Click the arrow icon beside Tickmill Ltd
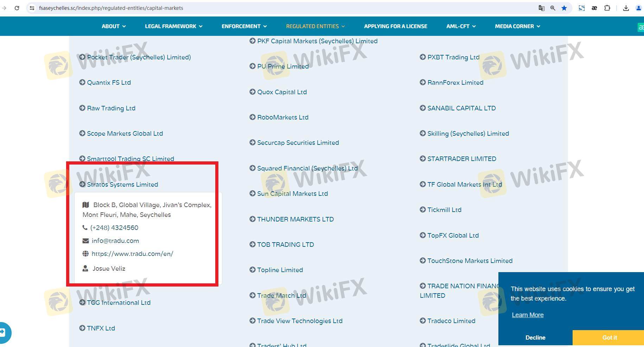Viewport: 644px width, 347px height. 422,210
